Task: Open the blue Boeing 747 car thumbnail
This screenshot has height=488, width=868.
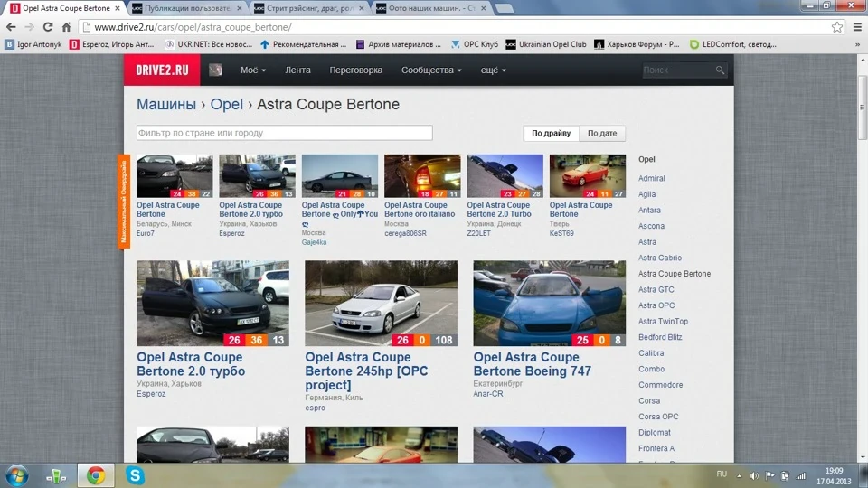Action: (549, 304)
